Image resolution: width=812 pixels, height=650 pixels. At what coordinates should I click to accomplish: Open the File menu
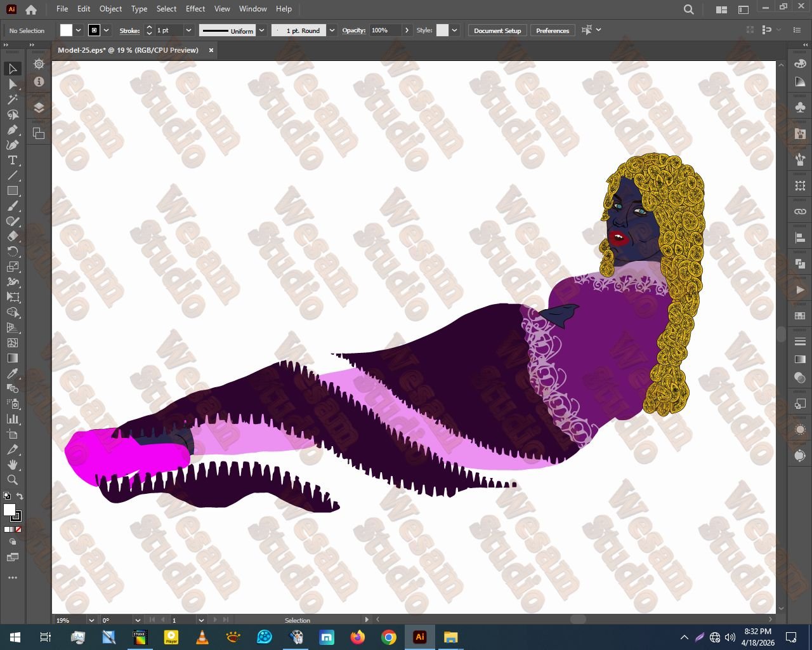62,9
